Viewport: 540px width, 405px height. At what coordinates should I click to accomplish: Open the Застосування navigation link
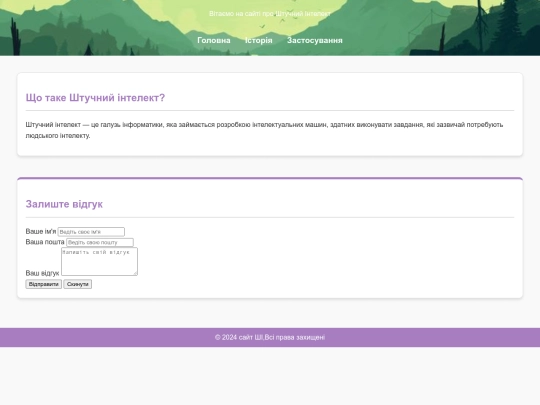point(315,40)
